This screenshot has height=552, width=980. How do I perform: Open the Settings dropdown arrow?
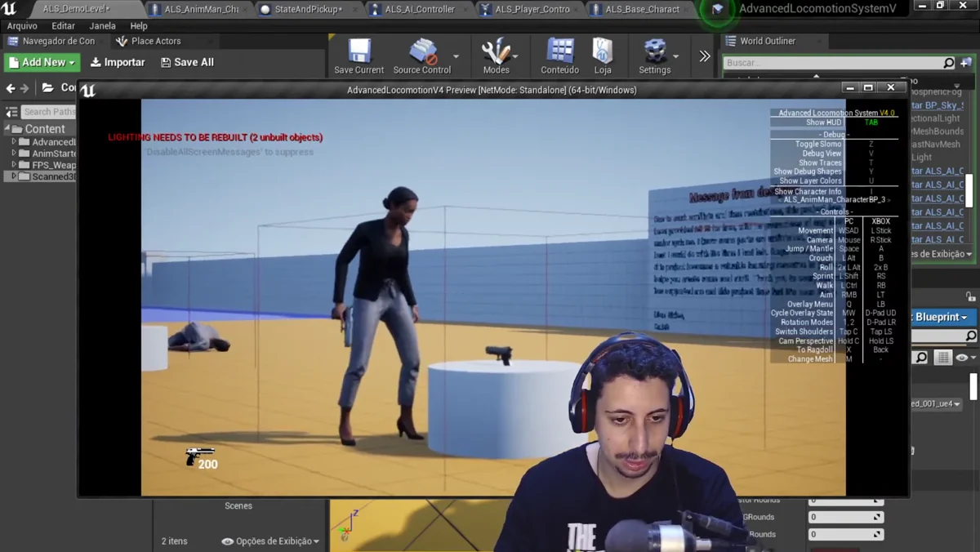[676, 56]
